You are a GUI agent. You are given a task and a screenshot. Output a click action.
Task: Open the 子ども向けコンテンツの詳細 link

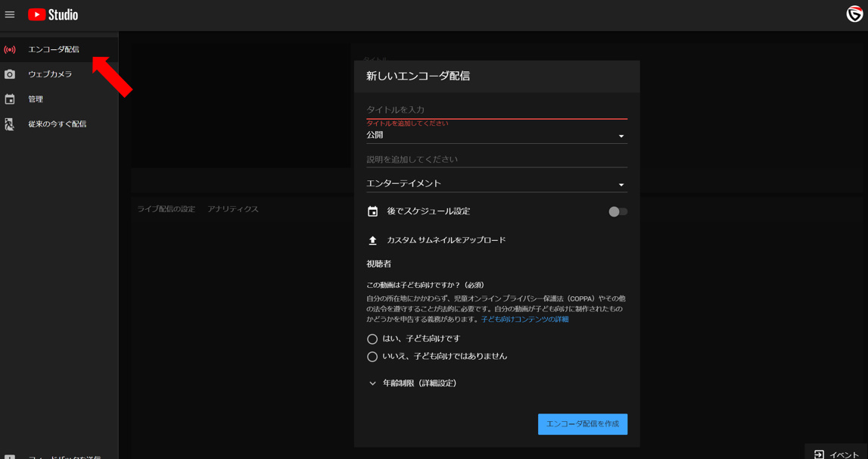click(524, 320)
